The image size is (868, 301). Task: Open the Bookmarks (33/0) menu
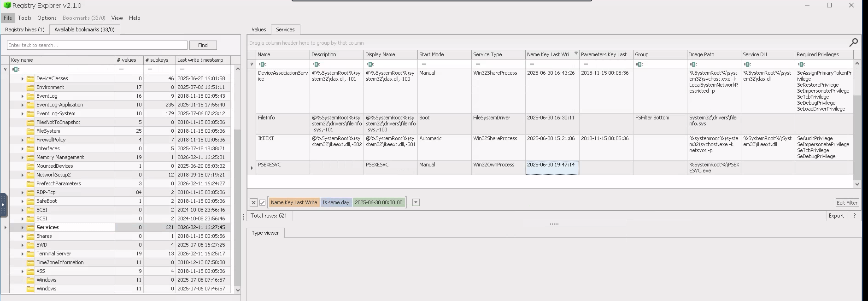(84, 18)
